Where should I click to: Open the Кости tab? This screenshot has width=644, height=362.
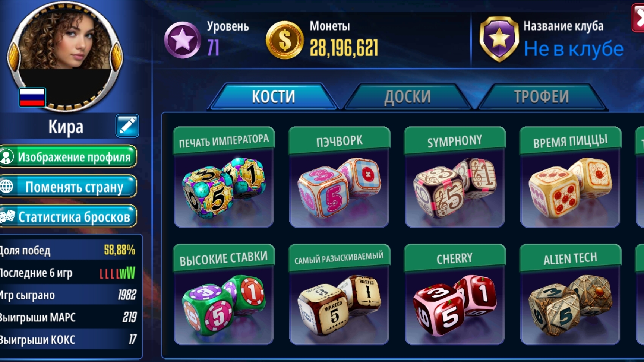273,97
